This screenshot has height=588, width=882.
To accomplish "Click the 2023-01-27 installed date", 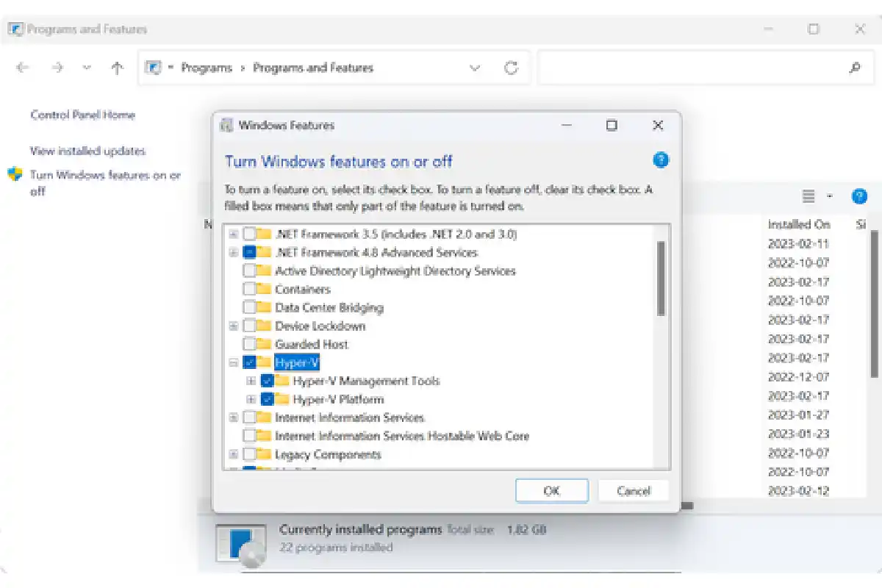I will (x=799, y=415).
